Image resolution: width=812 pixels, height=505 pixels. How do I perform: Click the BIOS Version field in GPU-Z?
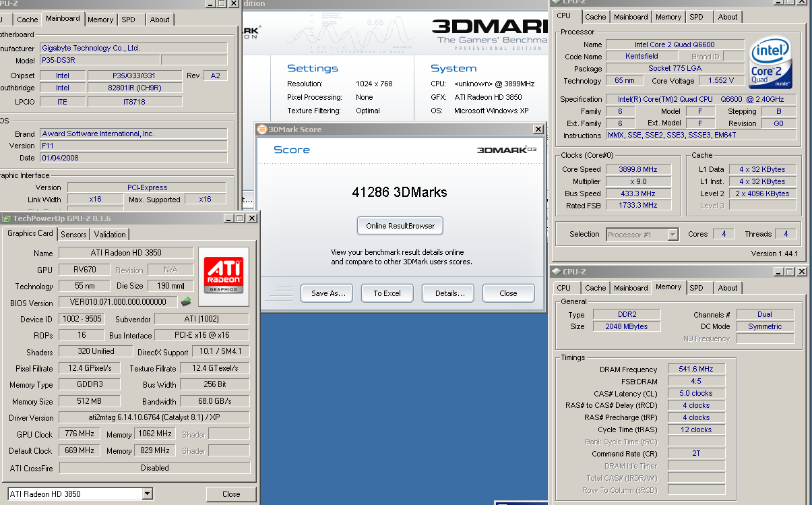coord(119,303)
